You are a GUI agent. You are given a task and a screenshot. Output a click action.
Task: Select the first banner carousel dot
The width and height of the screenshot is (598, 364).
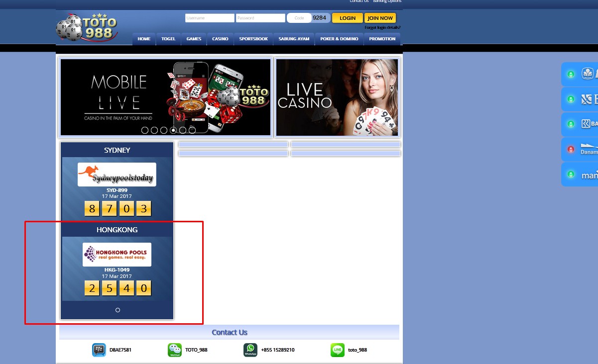point(145,130)
